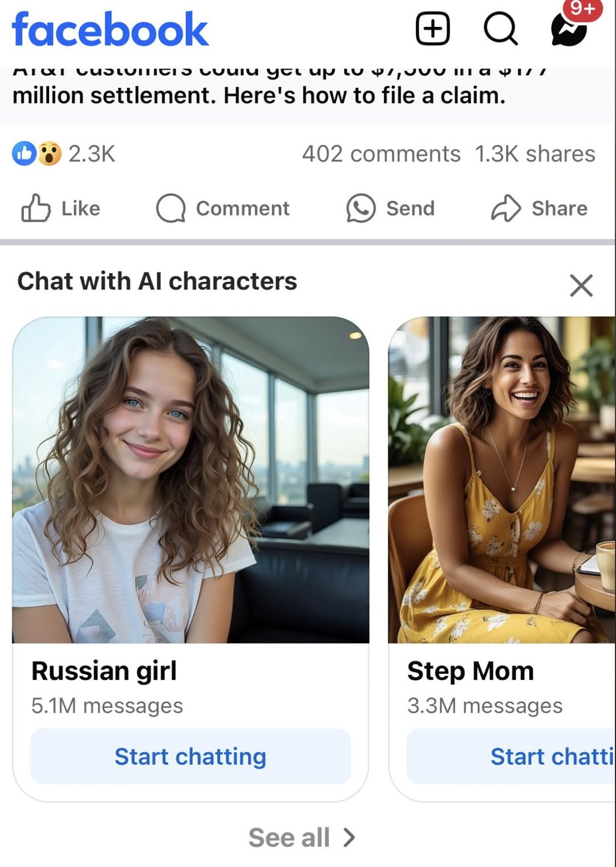The image size is (616, 867).
Task: Click the wow reaction emoji
Action: pyautogui.click(x=50, y=154)
